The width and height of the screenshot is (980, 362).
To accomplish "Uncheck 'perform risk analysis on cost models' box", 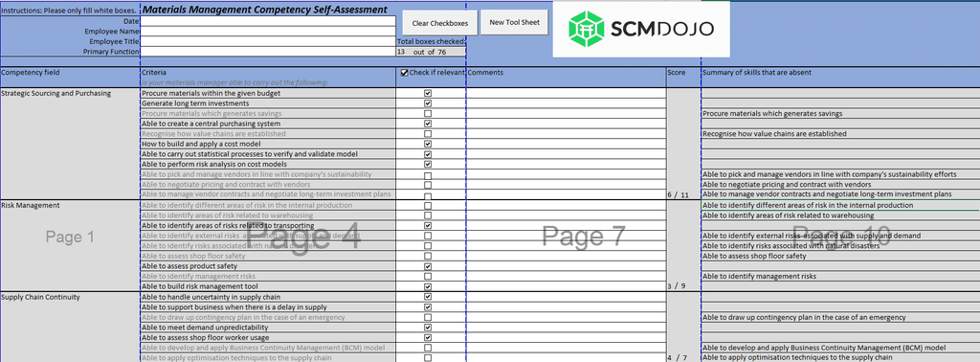I will click(428, 165).
